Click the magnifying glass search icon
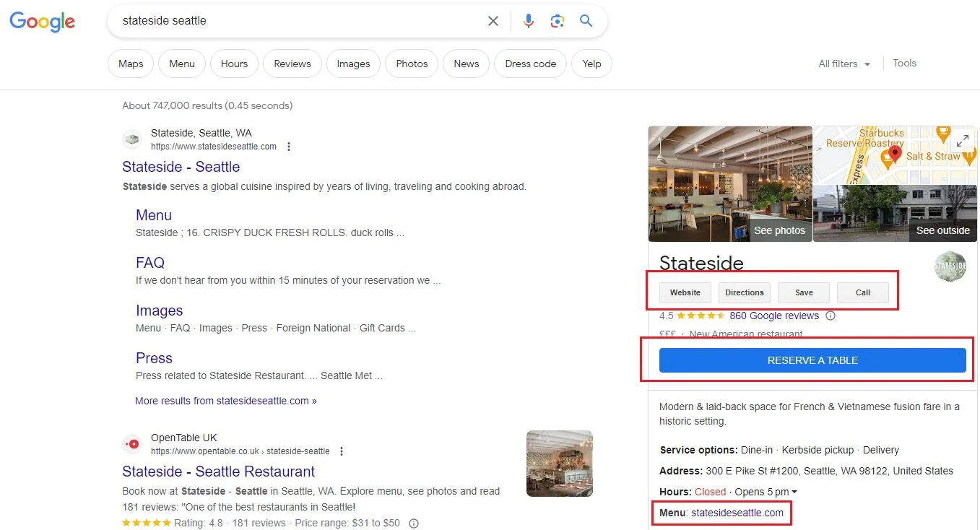 click(x=586, y=21)
